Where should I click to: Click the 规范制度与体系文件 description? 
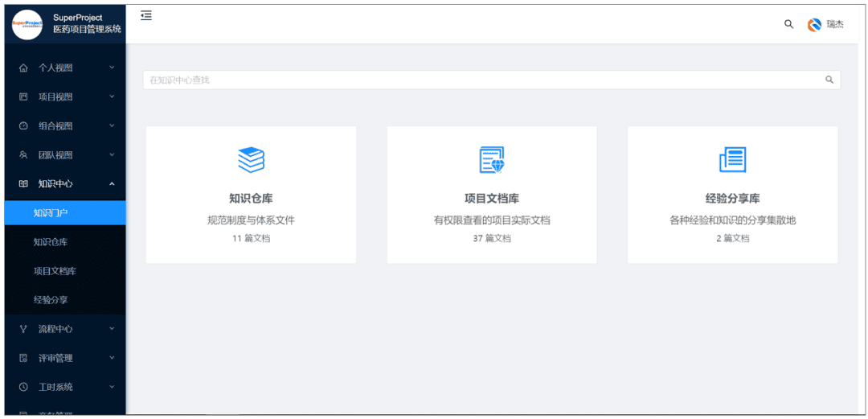coord(251,220)
